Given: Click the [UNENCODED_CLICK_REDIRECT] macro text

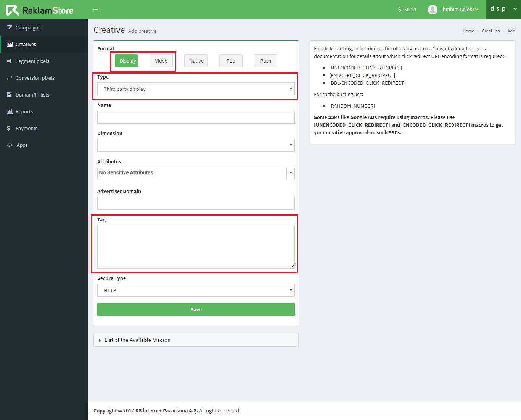Looking at the screenshot, I should 365,68.
